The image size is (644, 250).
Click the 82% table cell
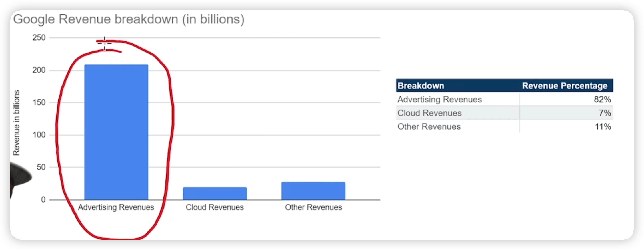567,99
